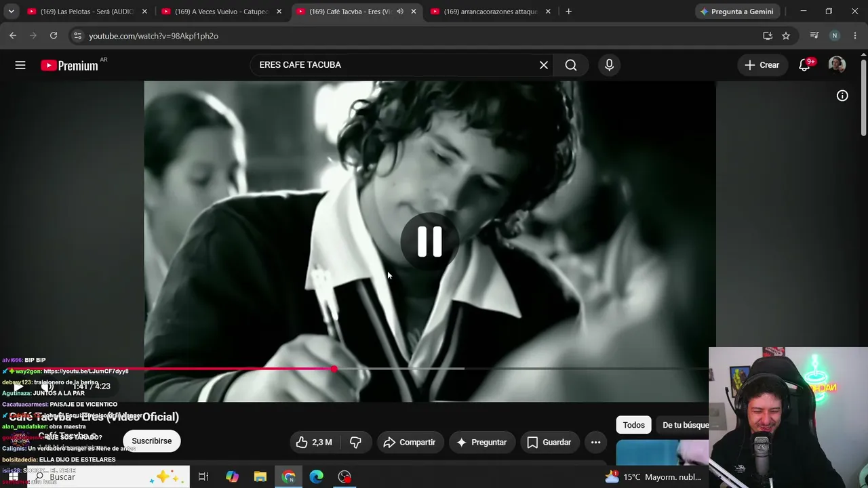The height and width of the screenshot is (488, 868).
Task: Mute the Café Tacvba tab audio icon
Action: click(x=400, y=12)
